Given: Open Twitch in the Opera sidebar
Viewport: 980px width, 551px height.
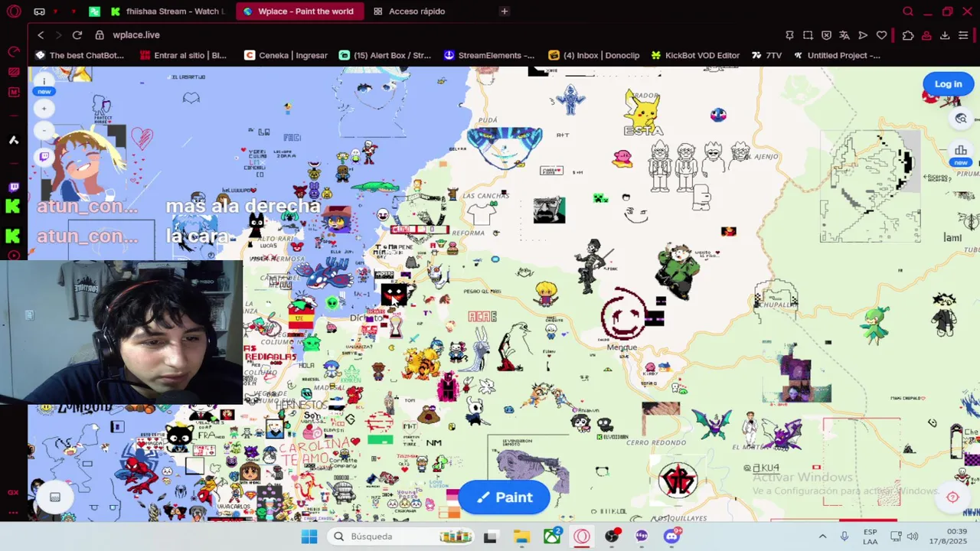Looking at the screenshot, I should pyautogui.click(x=14, y=187).
